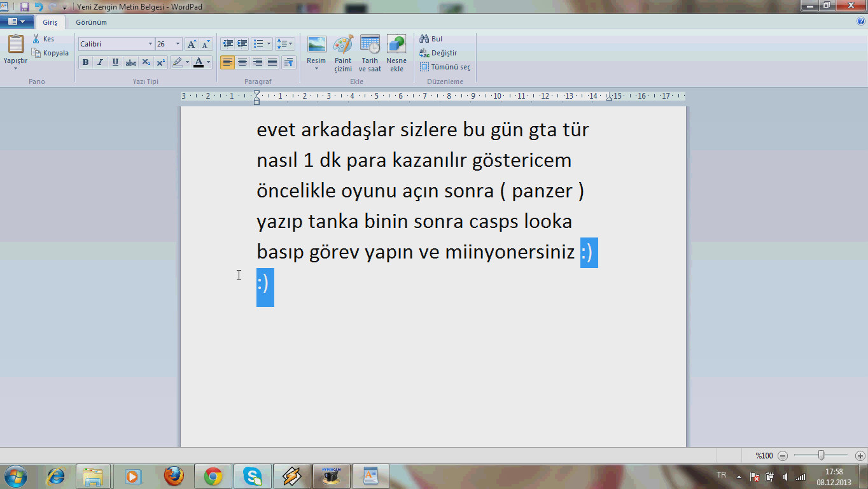This screenshot has height=489, width=868.
Task: Open the WordPad file menu button
Action: click(x=17, y=22)
